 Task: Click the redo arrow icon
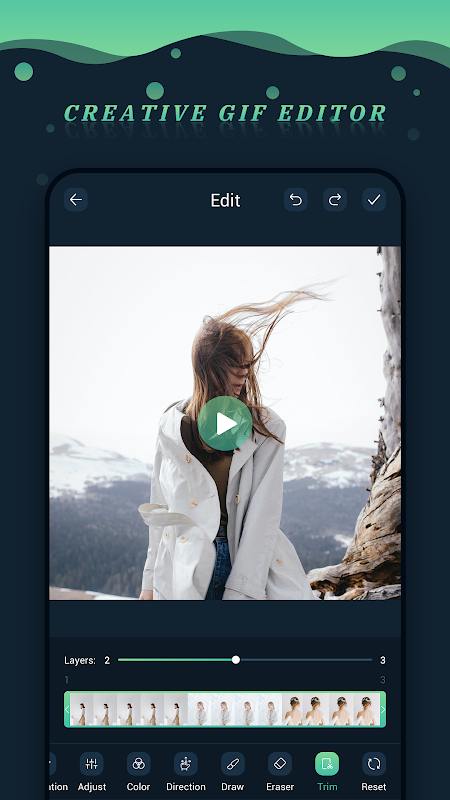pyautogui.click(x=335, y=199)
